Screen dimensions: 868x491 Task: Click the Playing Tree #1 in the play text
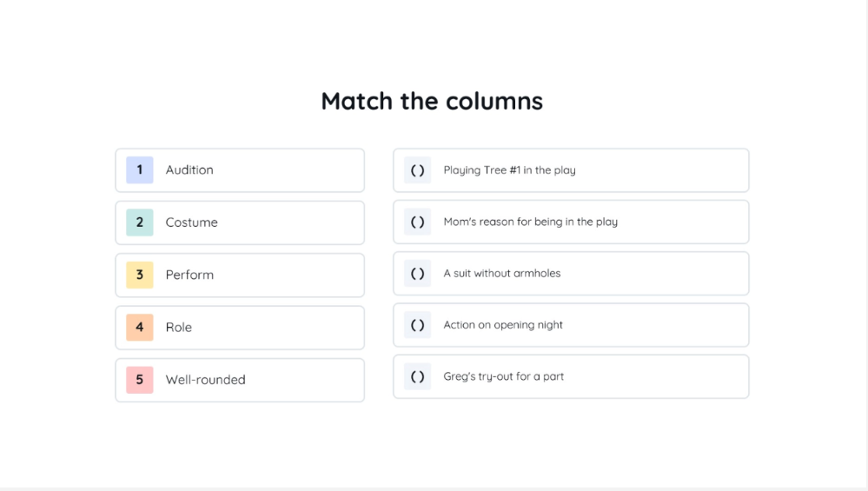pyautogui.click(x=509, y=170)
